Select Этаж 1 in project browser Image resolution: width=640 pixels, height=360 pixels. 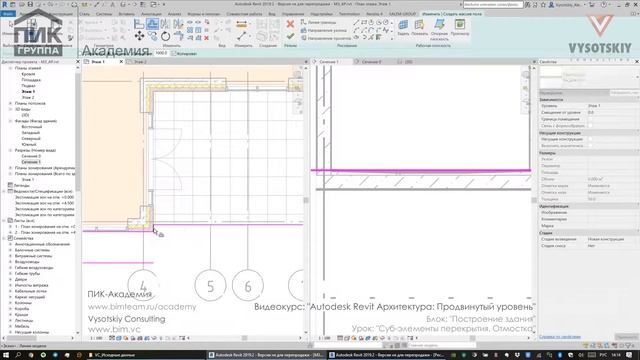[28, 92]
